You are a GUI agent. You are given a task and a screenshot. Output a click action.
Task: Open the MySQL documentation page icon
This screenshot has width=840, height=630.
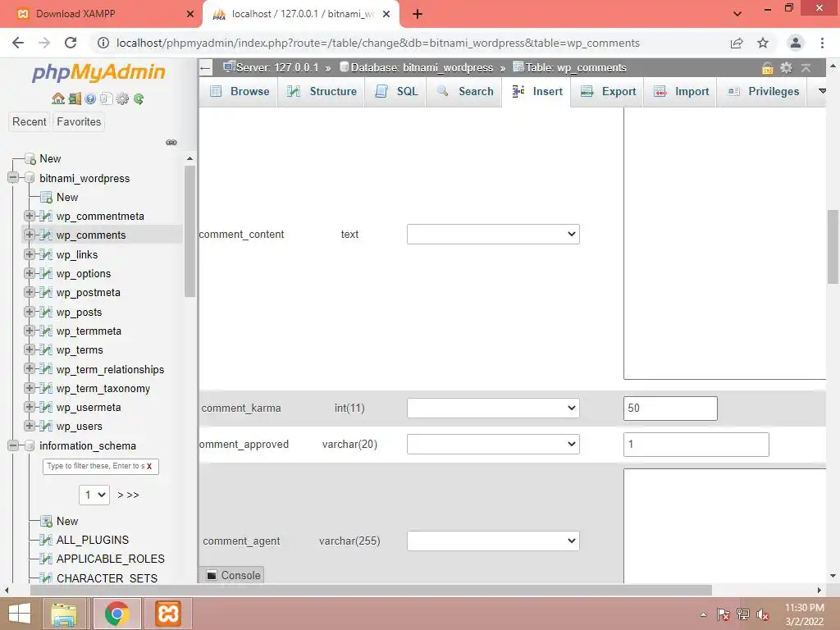(x=106, y=98)
